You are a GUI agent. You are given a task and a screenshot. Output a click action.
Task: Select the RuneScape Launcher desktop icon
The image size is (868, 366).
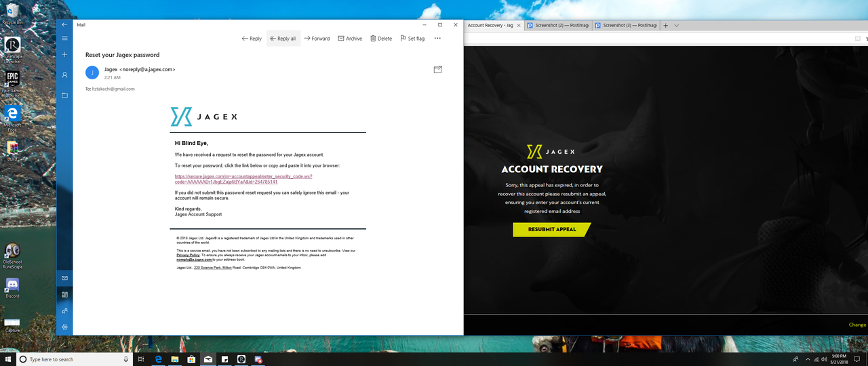click(12, 49)
